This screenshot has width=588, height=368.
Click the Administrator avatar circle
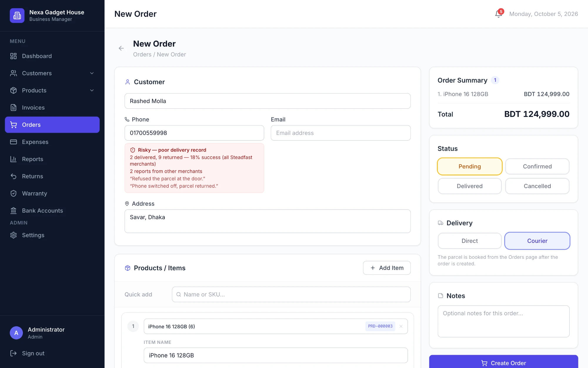tap(16, 333)
